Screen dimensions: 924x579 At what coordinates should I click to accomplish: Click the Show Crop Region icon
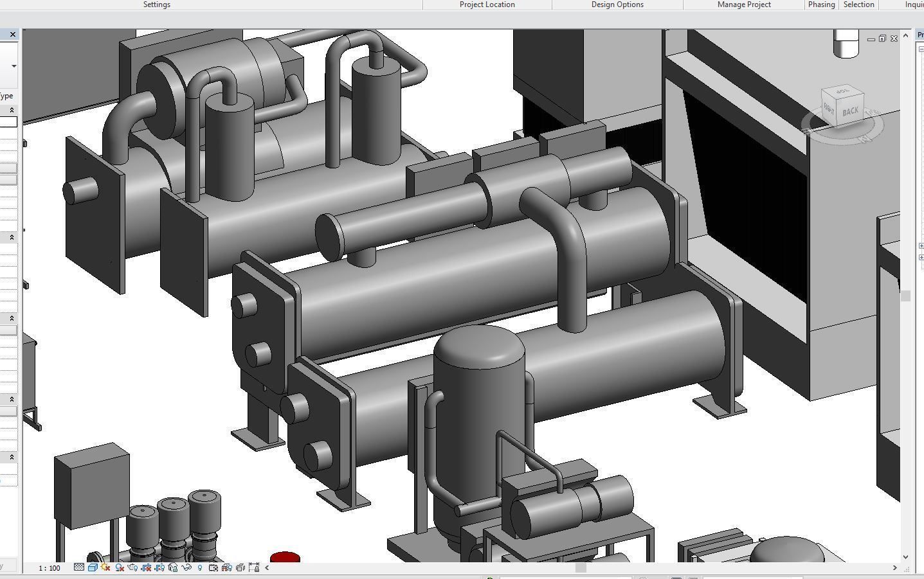158,567
